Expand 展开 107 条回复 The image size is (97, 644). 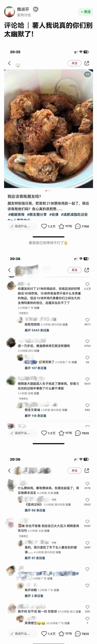[x=36, y=368]
